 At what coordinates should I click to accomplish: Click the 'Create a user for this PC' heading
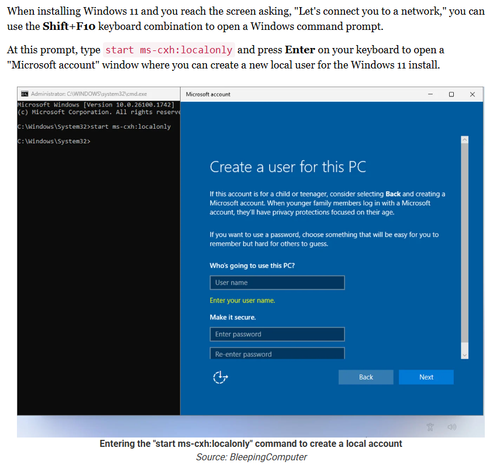[288, 167]
